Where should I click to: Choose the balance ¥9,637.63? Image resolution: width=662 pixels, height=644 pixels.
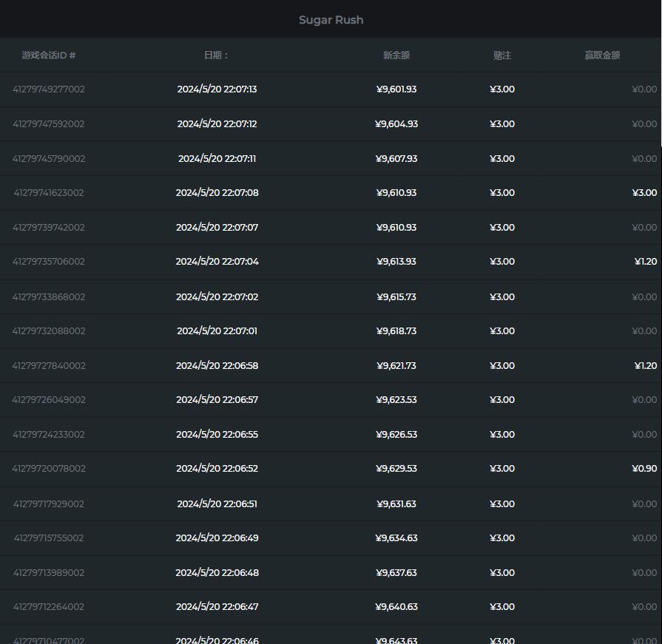coord(396,573)
